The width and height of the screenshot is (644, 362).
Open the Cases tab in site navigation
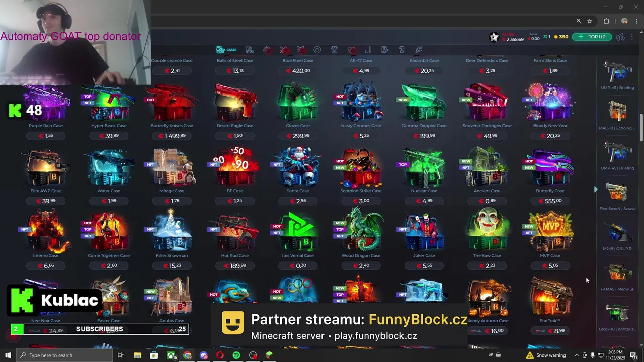pyautogui.click(x=226, y=50)
